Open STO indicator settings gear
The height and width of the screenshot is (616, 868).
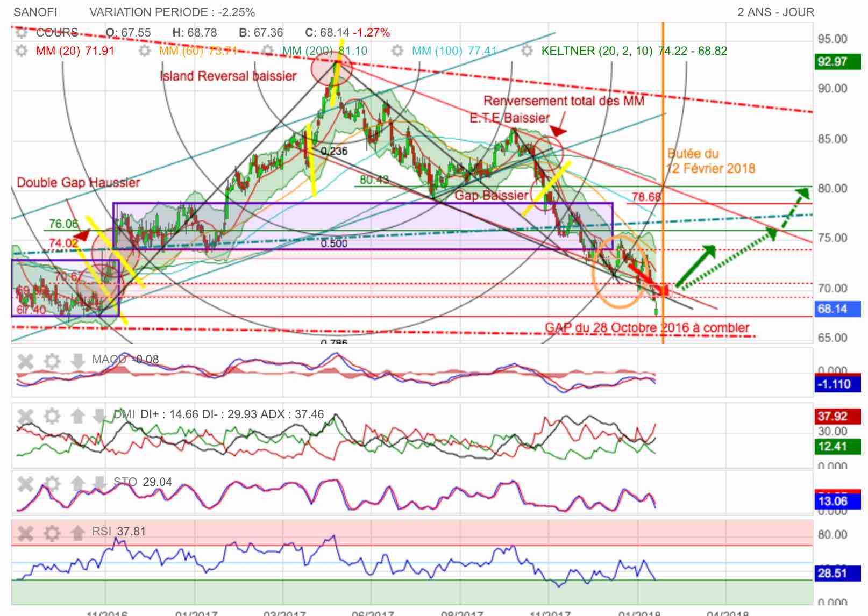pyautogui.click(x=52, y=483)
